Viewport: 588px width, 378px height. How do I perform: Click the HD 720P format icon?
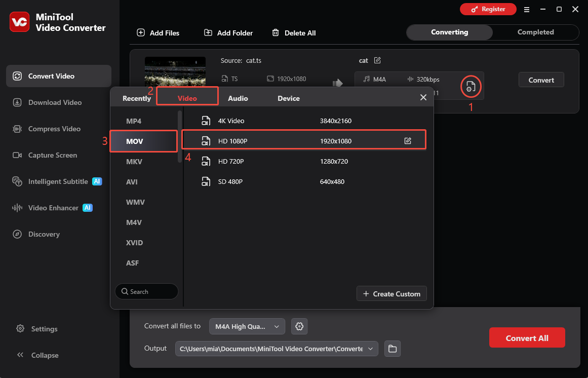click(x=206, y=161)
